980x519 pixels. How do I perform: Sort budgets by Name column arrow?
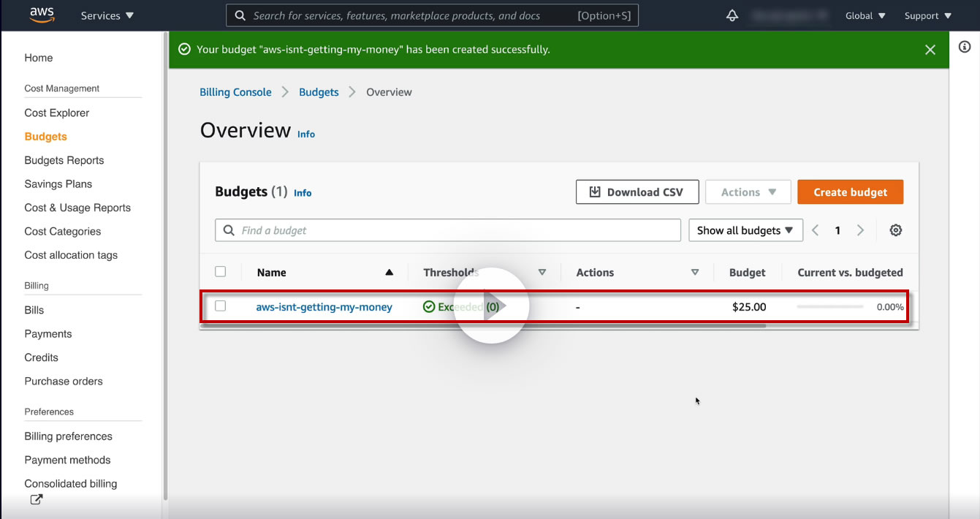click(389, 273)
